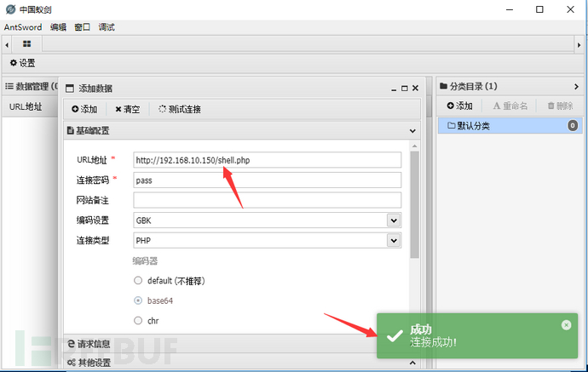Viewport: 588px width, 372px height.
Task: Click 测试连接 test connection button
Action: (180, 109)
